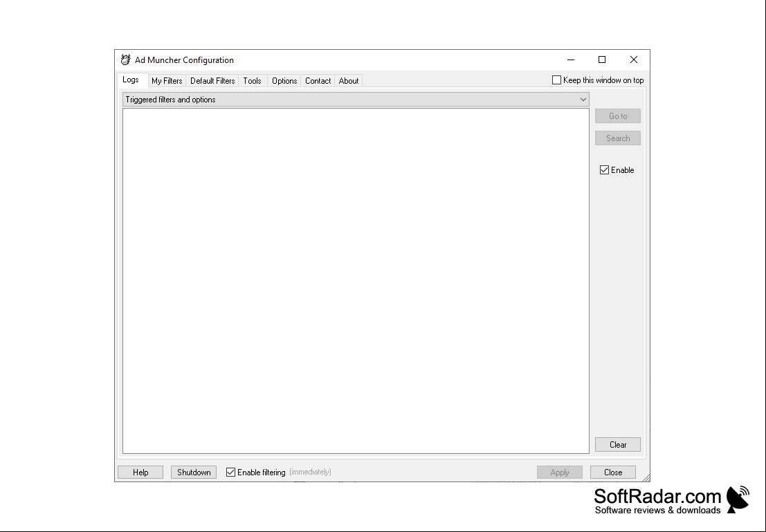Open the Options tab
The image size is (766, 532).
point(284,81)
